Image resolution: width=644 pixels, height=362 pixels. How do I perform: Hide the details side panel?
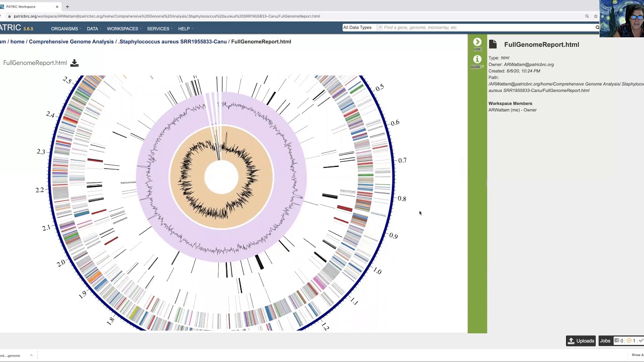point(477,44)
